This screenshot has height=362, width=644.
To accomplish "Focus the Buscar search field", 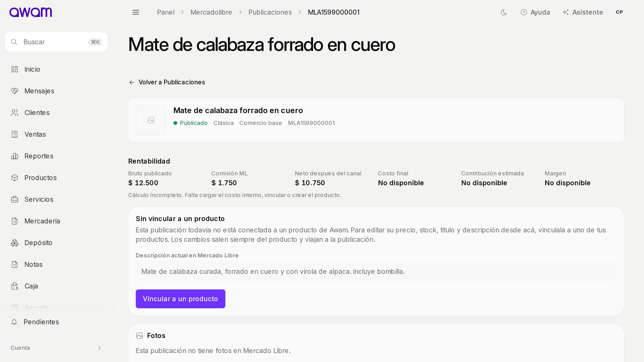I will (x=56, y=42).
